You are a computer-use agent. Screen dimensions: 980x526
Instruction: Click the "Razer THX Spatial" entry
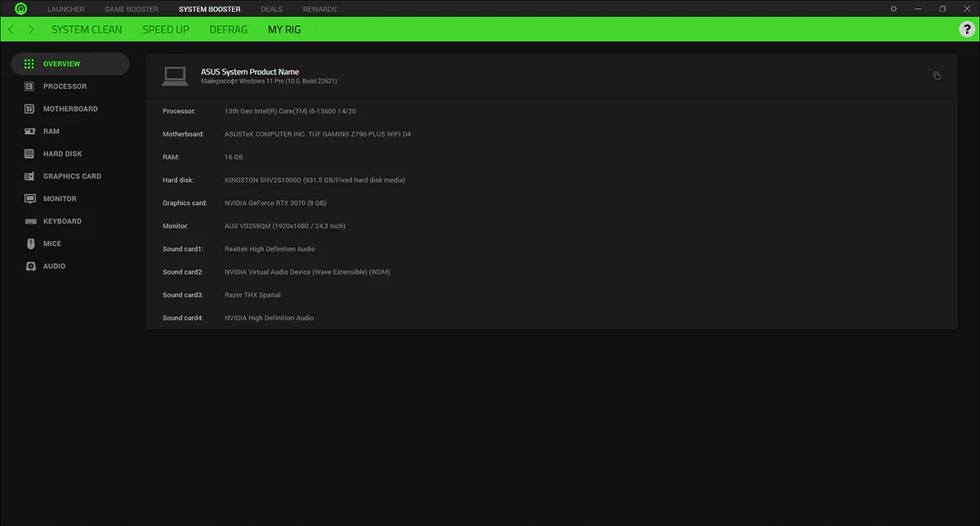click(x=252, y=295)
